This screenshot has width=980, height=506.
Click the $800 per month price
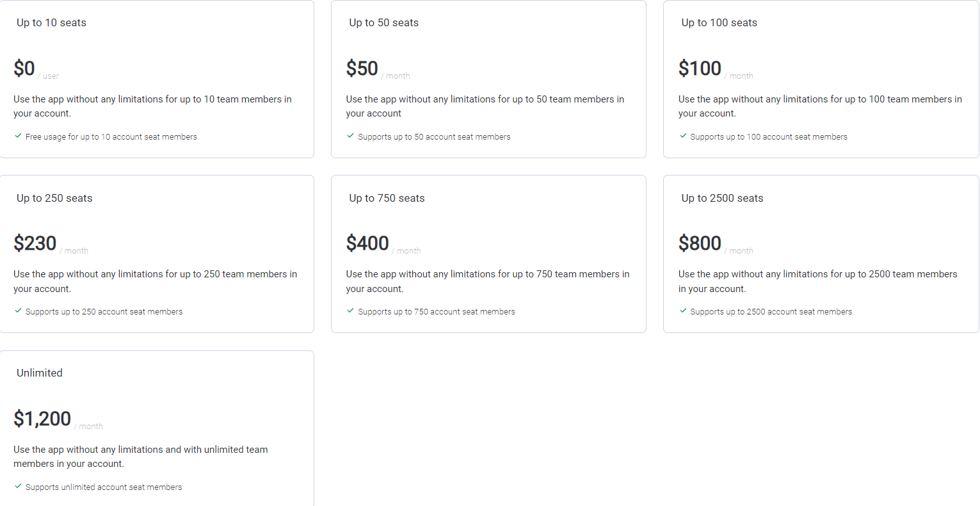click(x=700, y=243)
